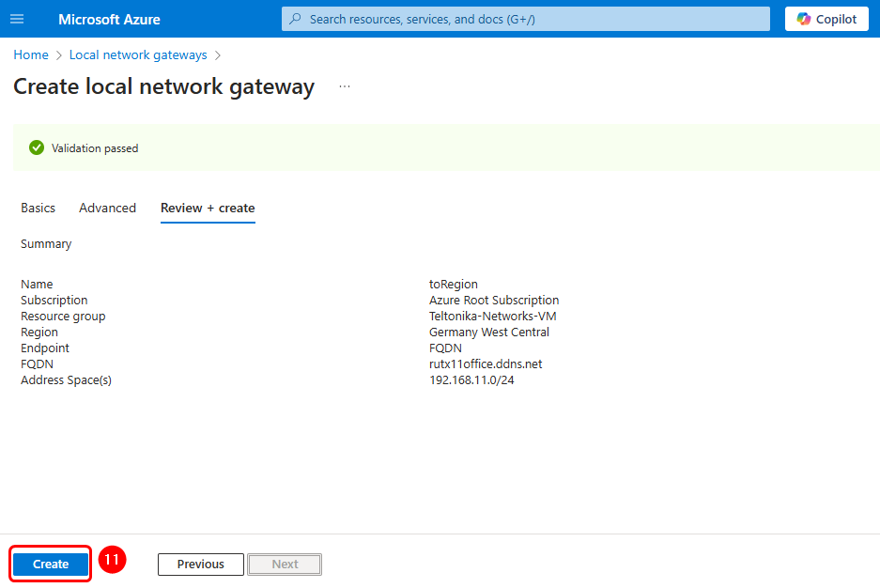
Task: Click the greyed-out Next button
Action: point(285,565)
